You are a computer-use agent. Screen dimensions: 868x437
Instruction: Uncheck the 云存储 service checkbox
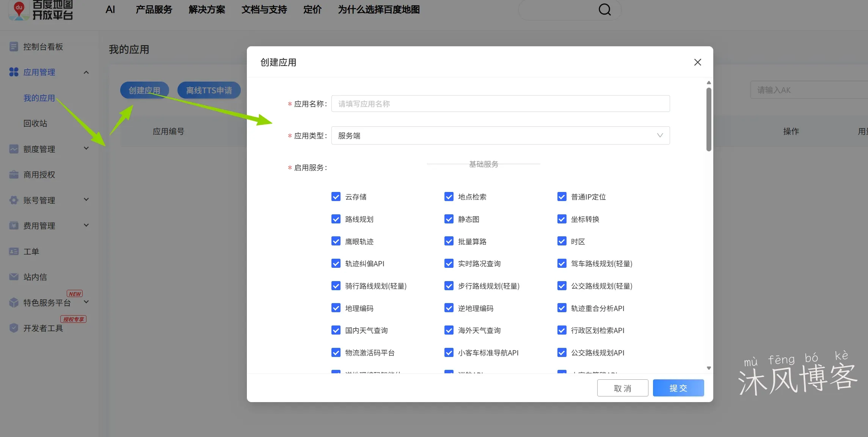(x=336, y=196)
